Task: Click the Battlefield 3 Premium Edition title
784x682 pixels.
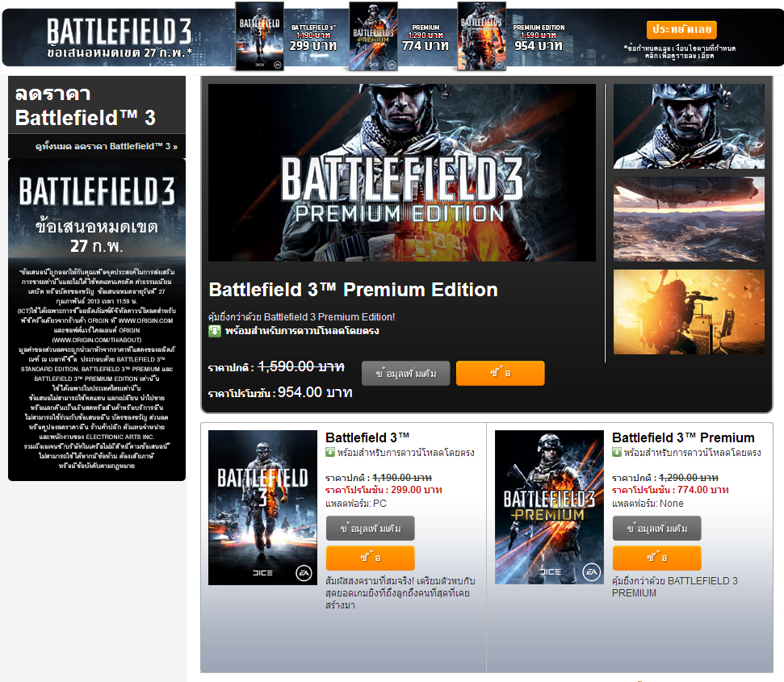Action: (353, 290)
